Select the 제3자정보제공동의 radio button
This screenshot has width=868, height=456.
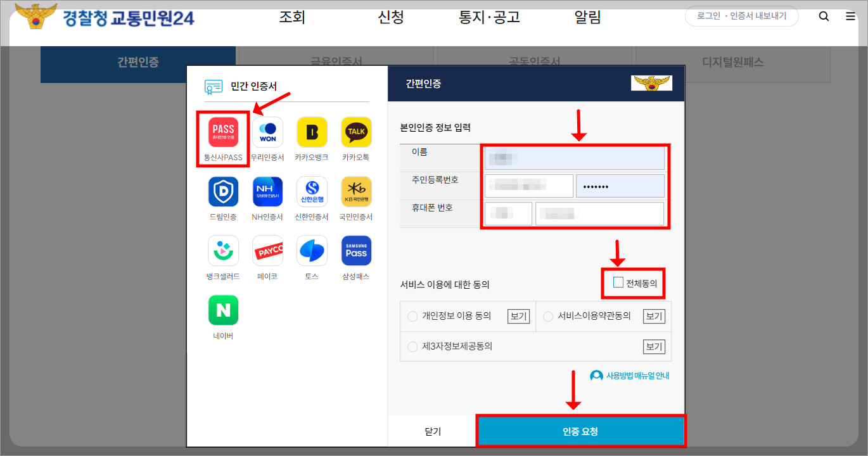click(x=412, y=346)
